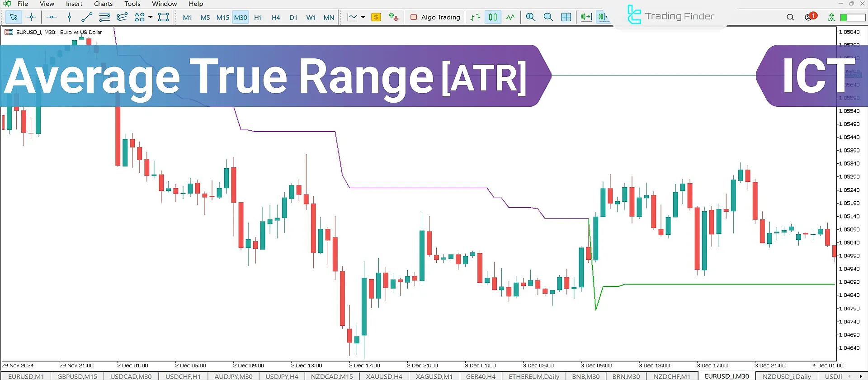Select the trendline drawing tool
The width and height of the screenshot is (868, 380).
click(x=86, y=17)
